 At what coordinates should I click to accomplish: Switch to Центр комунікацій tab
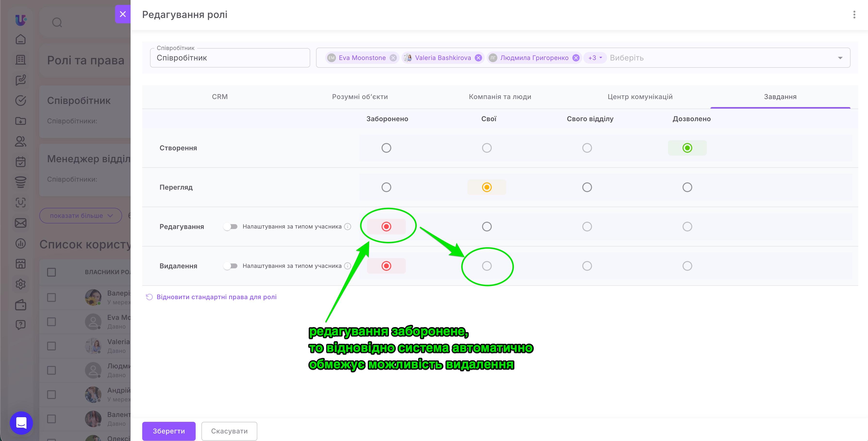click(640, 97)
